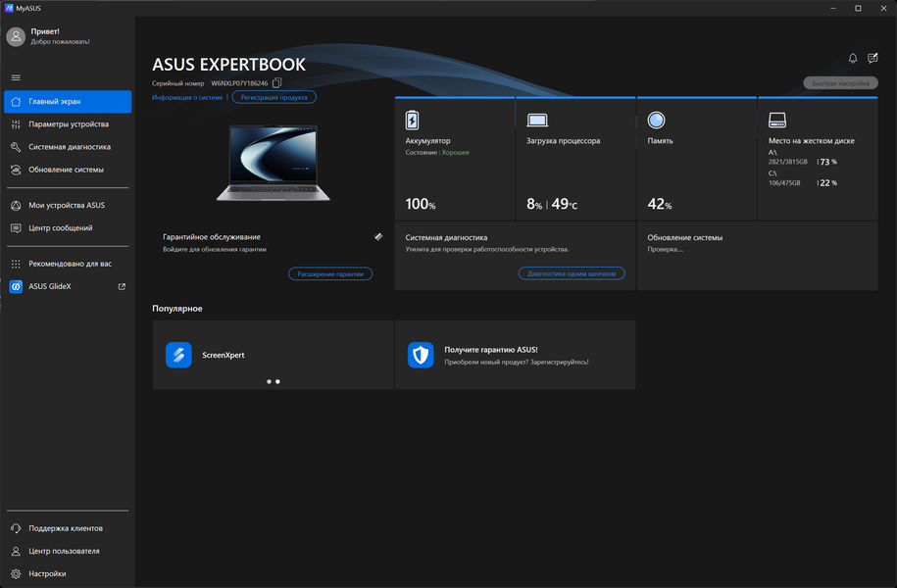Click the GlideX external link icon
897x588 pixels.
[122, 286]
